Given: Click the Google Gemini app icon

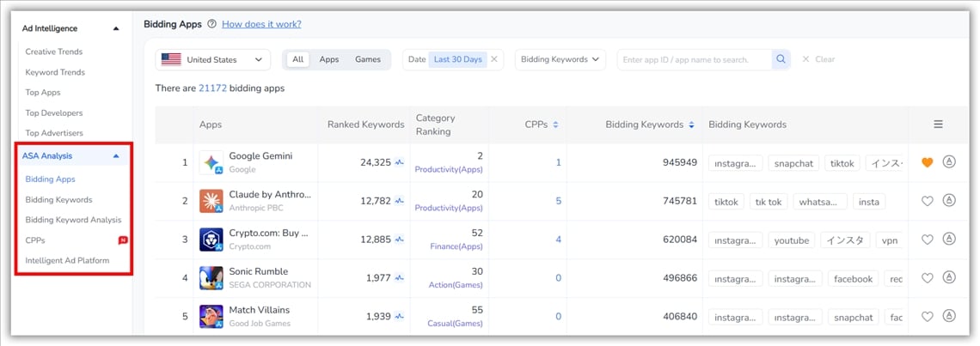Looking at the screenshot, I should coord(211,162).
